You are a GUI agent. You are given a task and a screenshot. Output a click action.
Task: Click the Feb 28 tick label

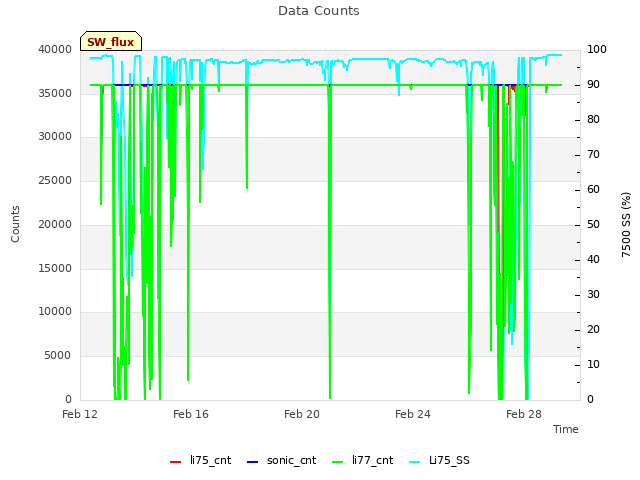[524, 414]
